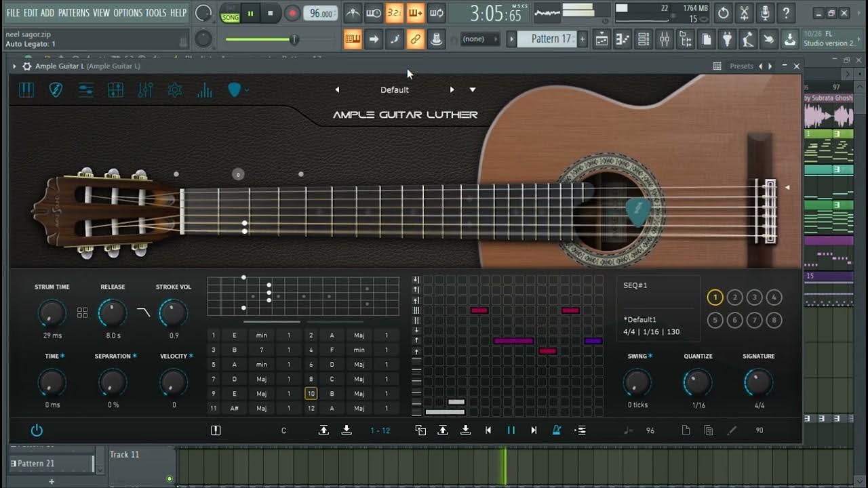
Task: Click the QUANTIZE knob
Action: point(698,383)
